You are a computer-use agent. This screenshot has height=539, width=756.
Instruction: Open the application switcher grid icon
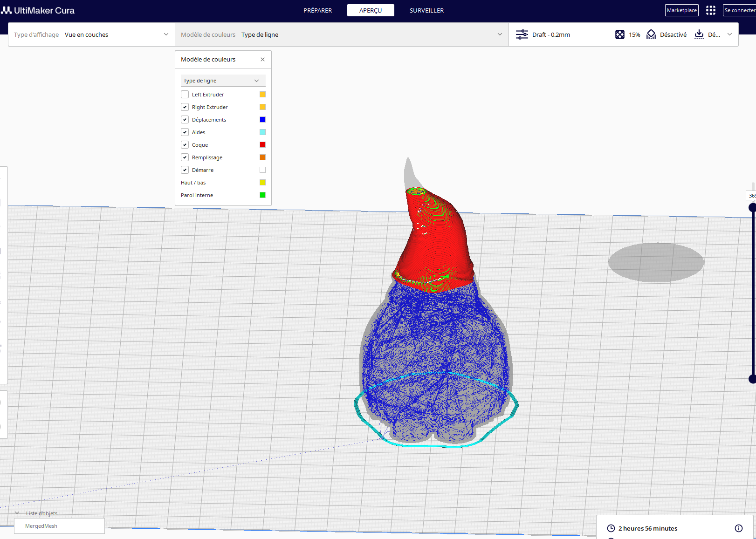pyautogui.click(x=710, y=10)
